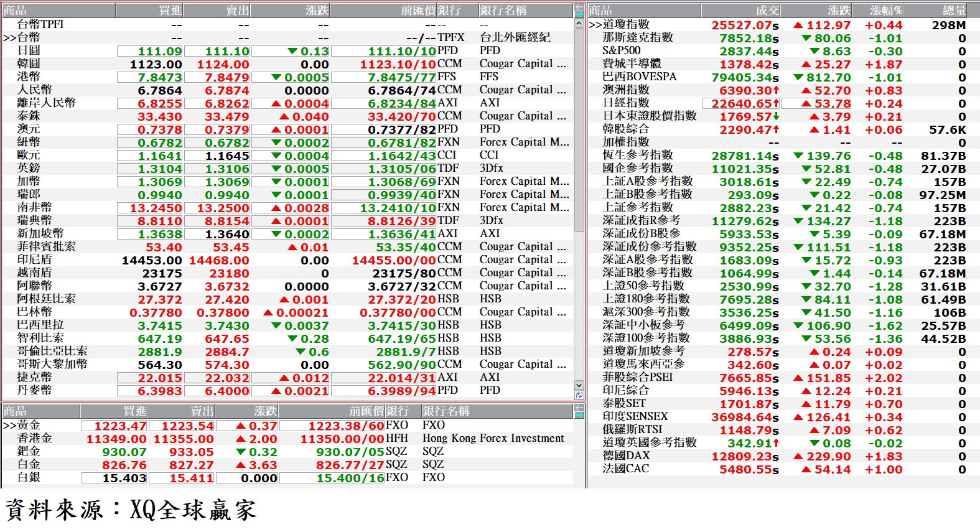Select the 德國DAX row
This screenshot has width=980, height=532.
783,455
